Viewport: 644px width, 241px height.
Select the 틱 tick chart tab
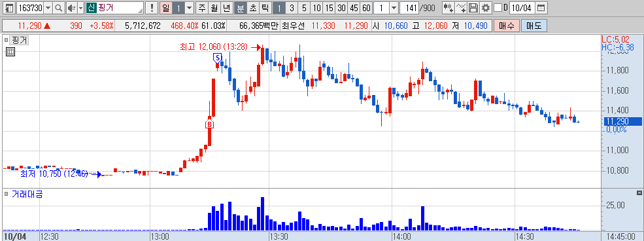coord(265,8)
